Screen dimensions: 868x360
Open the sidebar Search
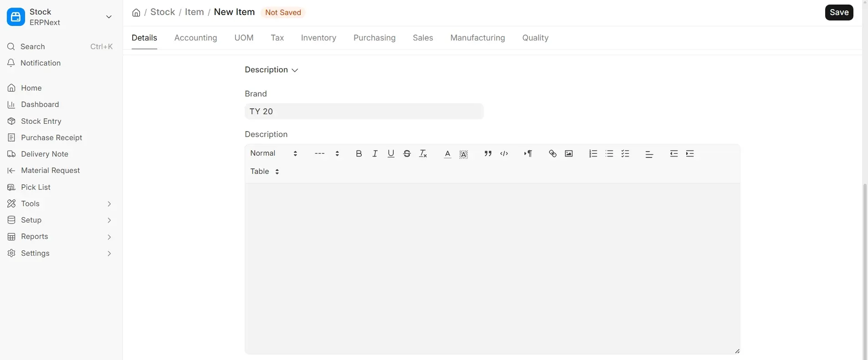pyautogui.click(x=60, y=46)
